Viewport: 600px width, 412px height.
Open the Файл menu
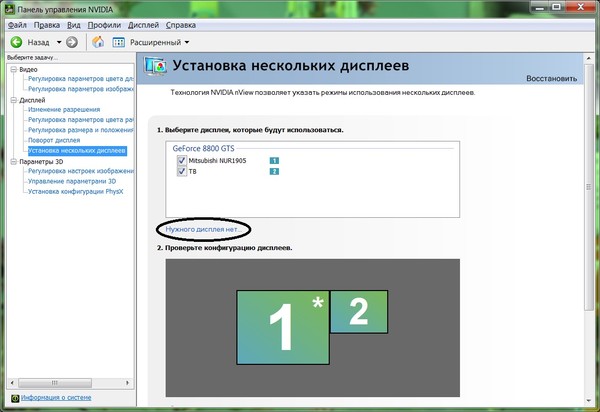17,25
